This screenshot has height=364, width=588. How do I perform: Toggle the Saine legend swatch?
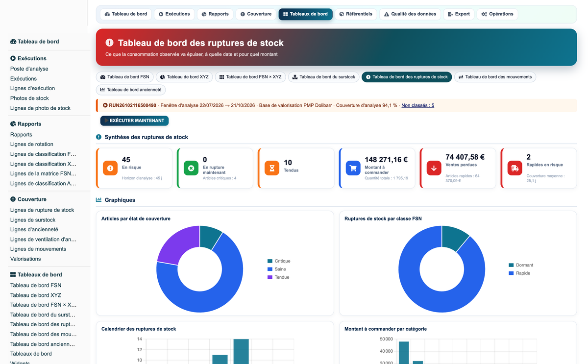coord(270,269)
